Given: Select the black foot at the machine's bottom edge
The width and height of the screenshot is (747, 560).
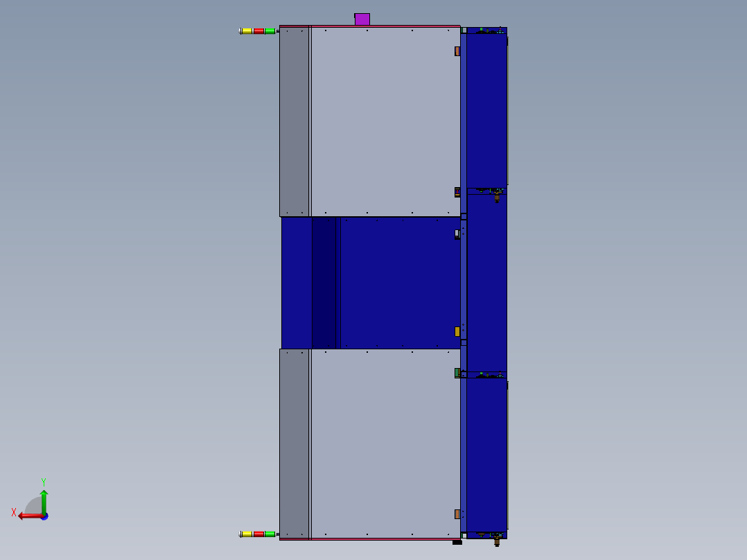Looking at the screenshot, I should [x=457, y=543].
